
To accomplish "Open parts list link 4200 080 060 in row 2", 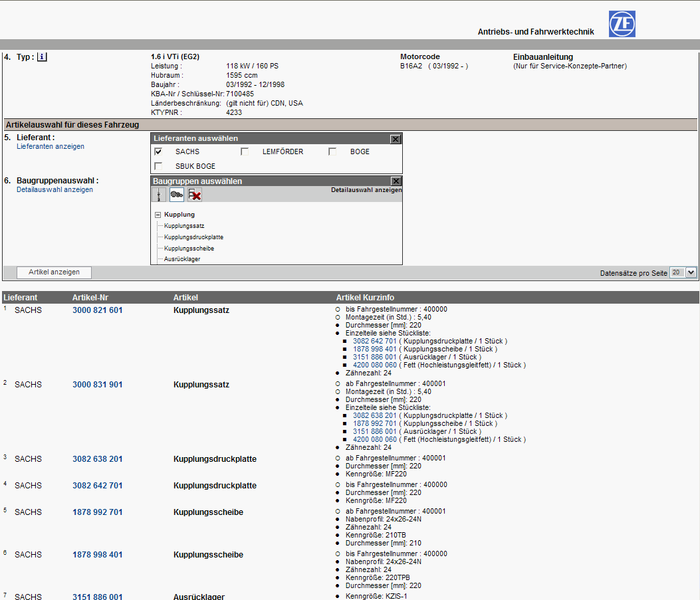I will (x=374, y=440).
